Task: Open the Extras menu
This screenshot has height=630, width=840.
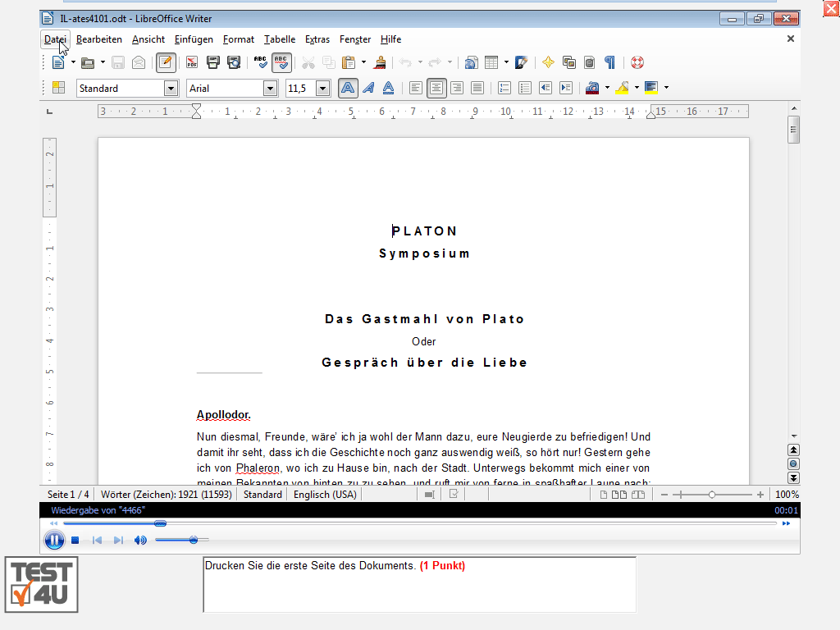Action: point(317,39)
